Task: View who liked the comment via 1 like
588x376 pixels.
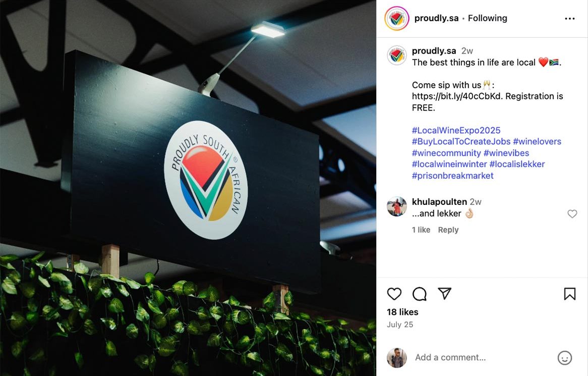Action: tap(421, 230)
